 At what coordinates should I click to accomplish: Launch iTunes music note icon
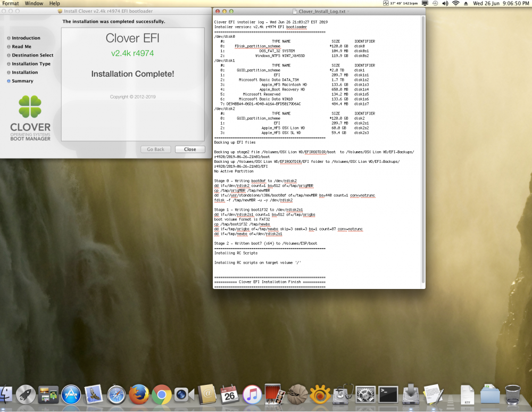point(252,394)
